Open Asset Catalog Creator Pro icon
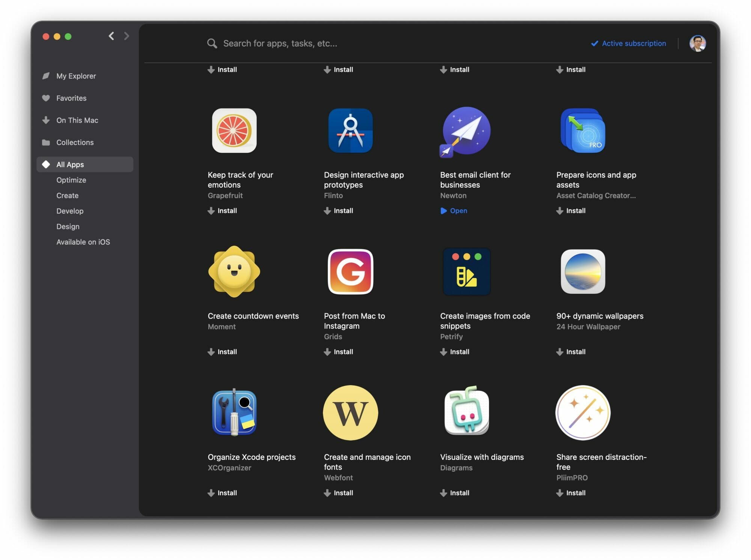The image size is (751, 560). 583,131
